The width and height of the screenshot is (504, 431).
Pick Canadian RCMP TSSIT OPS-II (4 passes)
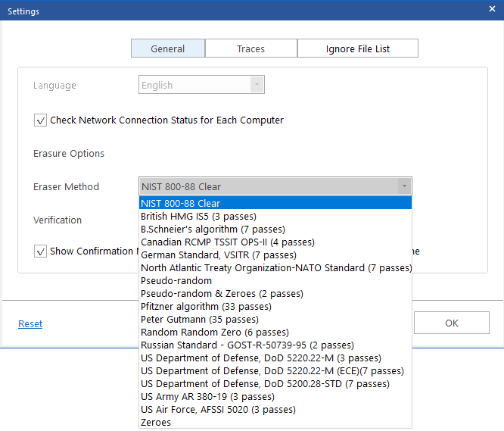point(275,242)
